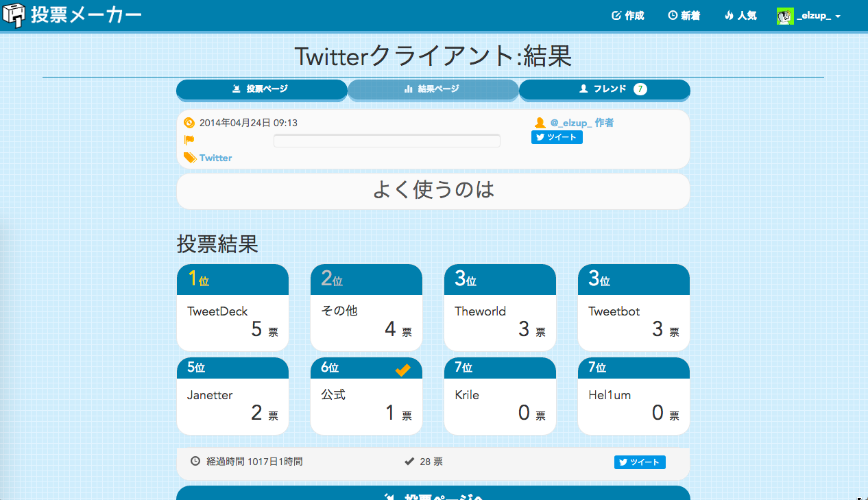
Task: Click the 投票ページへ button at the bottom
Action: pyautogui.click(x=433, y=494)
